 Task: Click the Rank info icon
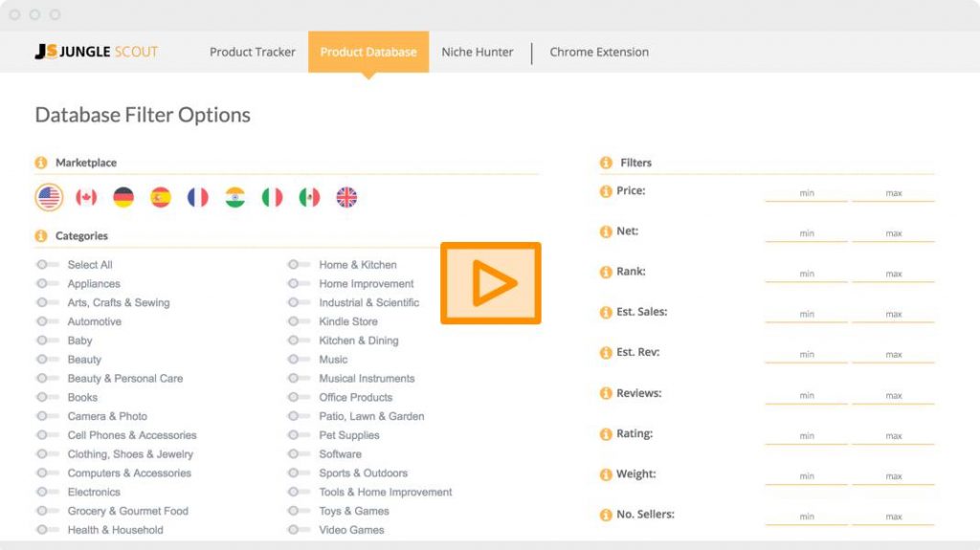pos(606,272)
